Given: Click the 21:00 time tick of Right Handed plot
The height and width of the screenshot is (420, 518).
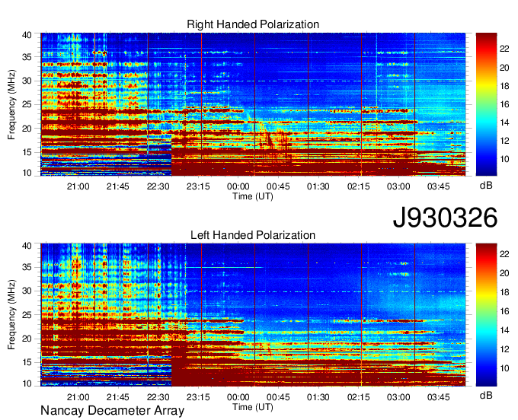Looking at the screenshot, I should tap(78, 186).
